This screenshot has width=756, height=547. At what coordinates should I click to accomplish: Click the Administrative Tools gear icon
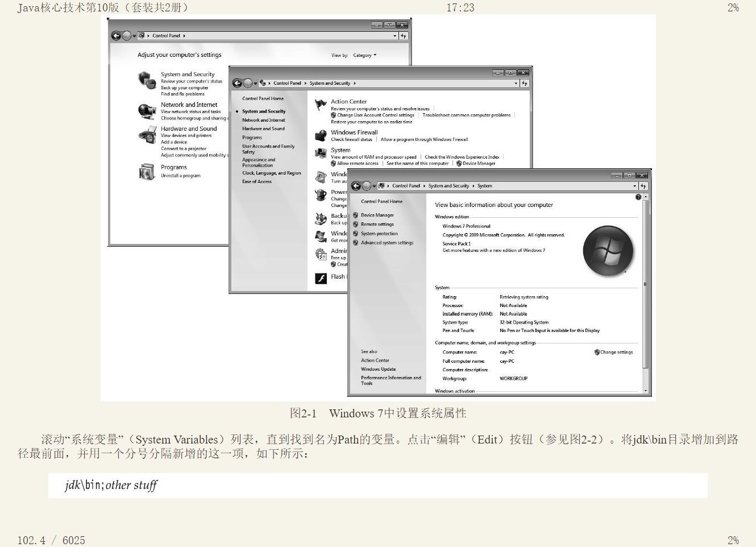(x=321, y=254)
